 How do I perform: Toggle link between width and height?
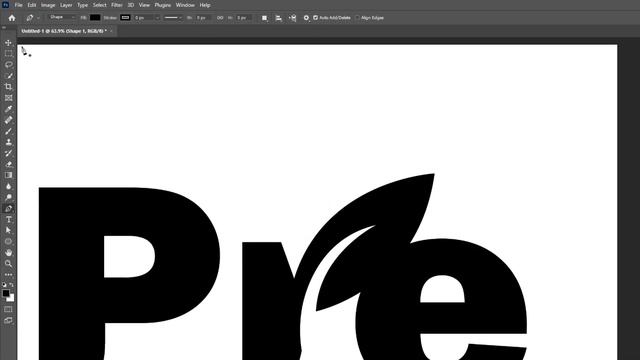pyautogui.click(x=220, y=18)
